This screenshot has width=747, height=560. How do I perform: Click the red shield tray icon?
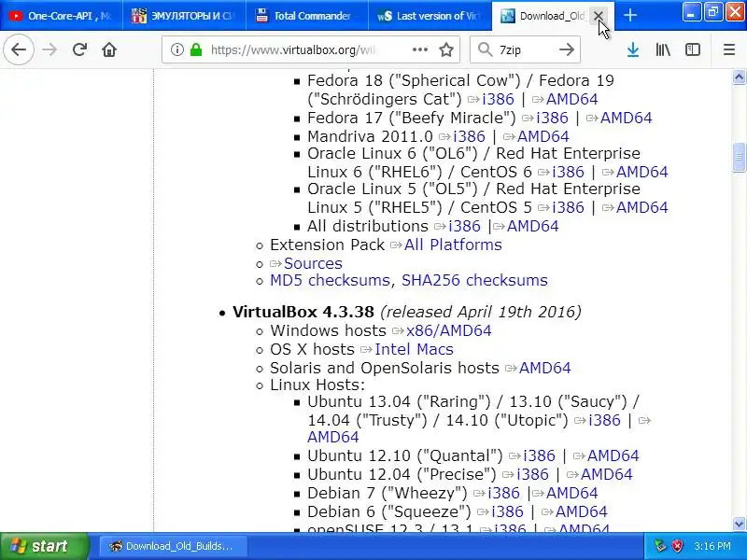coord(677,546)
